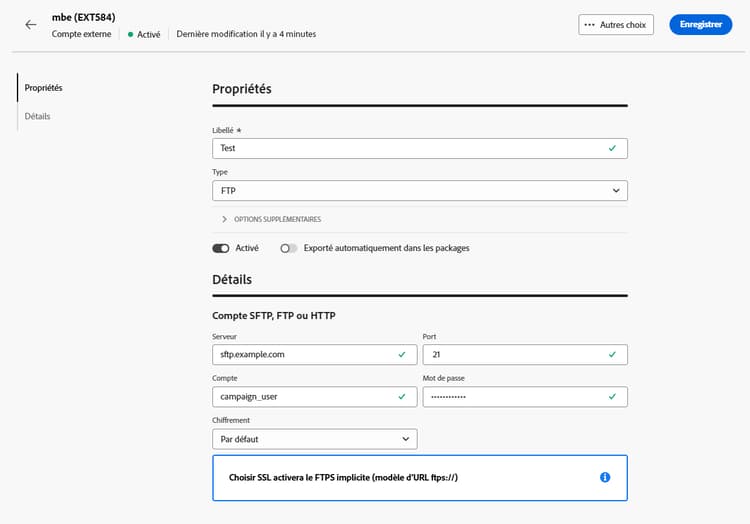Click the chevron of Par défaut dropdown

click(406, 439)
